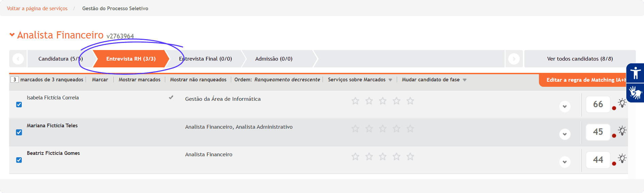Open the accessibility options icon
This screenshot has height=193, width=644.
pyautogui.click(x=635, y=73)
